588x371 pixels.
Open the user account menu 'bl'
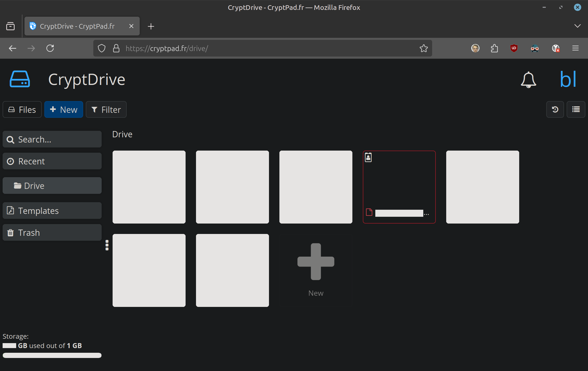click(568, 79)
